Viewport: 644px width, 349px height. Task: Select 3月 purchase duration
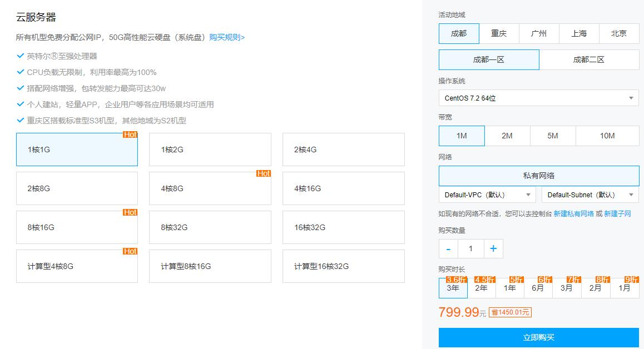567,288
